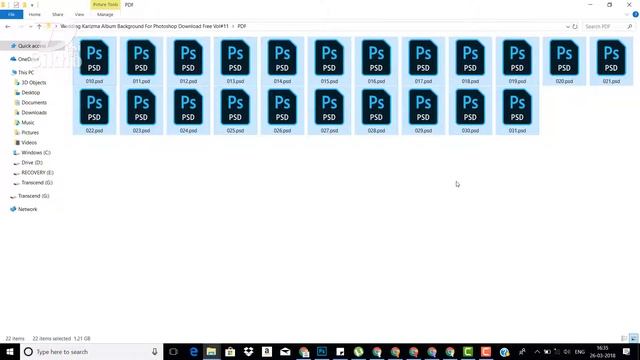This screenshot has width=640, height=360.
Task: Open Explorer Help question mark icon
Action: [x=636, y=14]
